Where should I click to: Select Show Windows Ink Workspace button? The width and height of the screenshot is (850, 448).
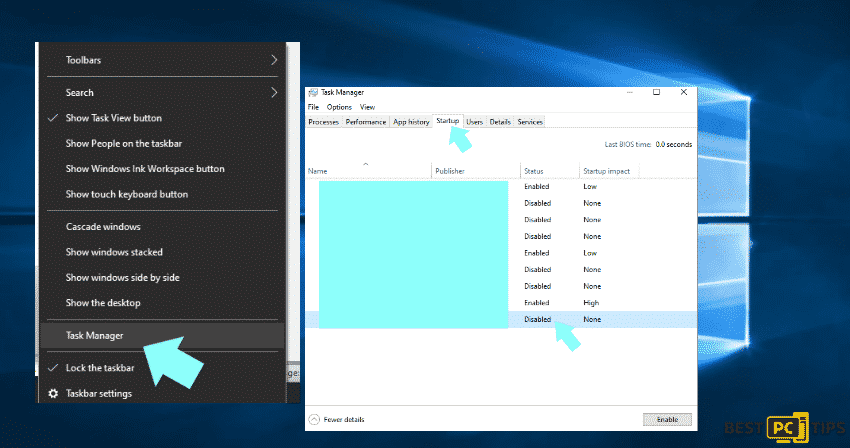tap(145, 169)
